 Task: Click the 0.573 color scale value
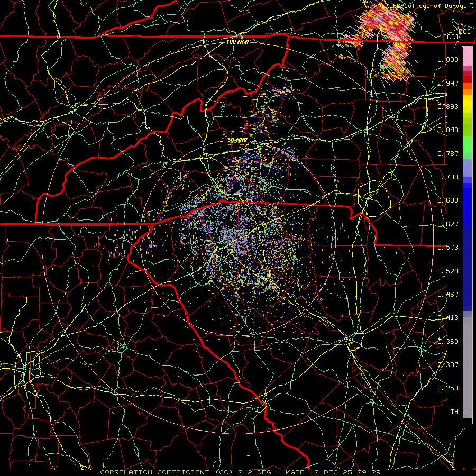pyautogui.click(x=448, y=248)
